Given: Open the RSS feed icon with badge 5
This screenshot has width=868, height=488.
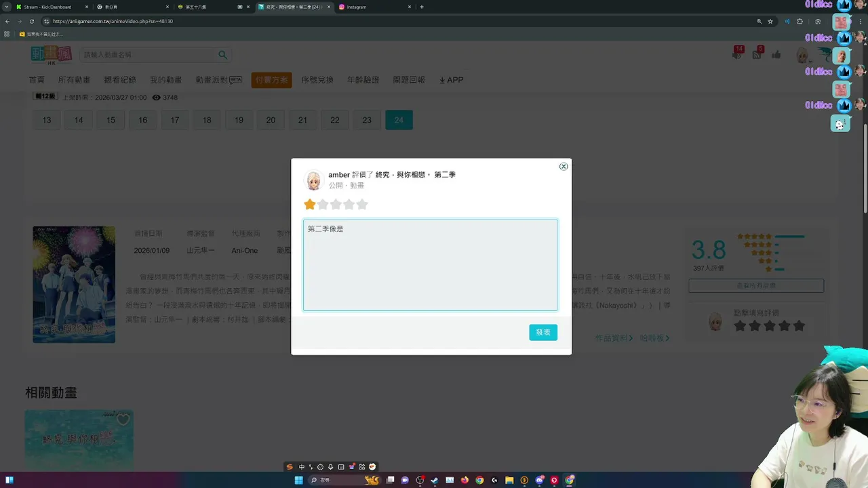Looking at the screenshot, I should tap(757, 54).
